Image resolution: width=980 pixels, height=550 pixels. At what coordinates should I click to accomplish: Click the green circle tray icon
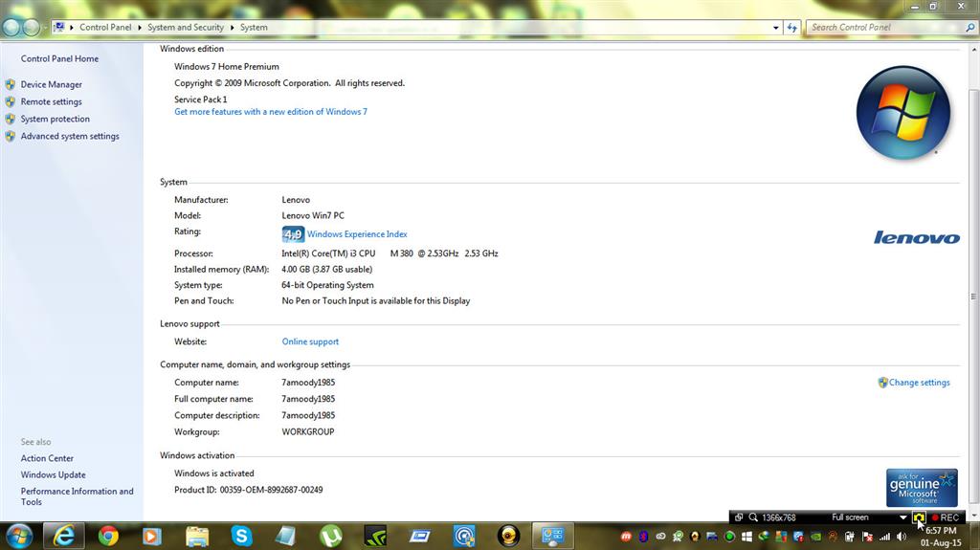(x=729, y=537)
